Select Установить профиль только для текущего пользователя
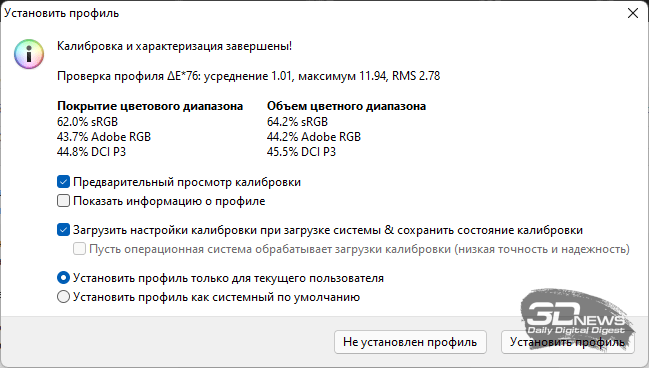Viewport: 649px width, 368px height. (x=63, y=278)
